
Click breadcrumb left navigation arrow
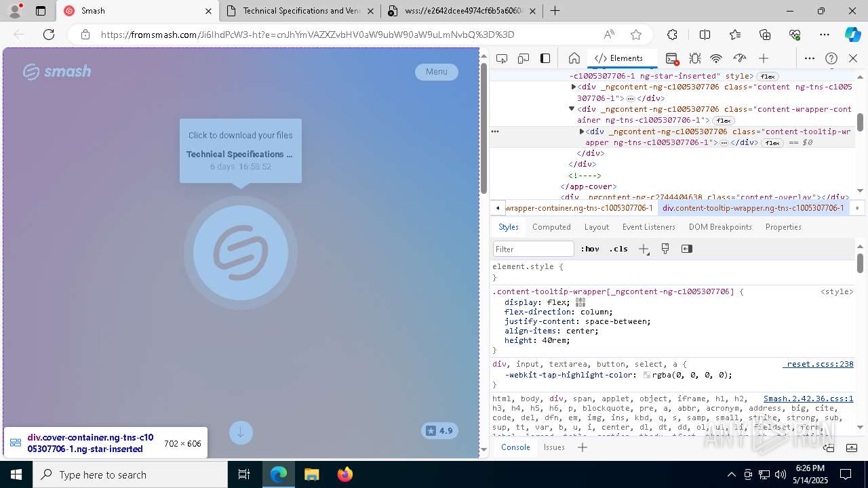click(498, 208)
